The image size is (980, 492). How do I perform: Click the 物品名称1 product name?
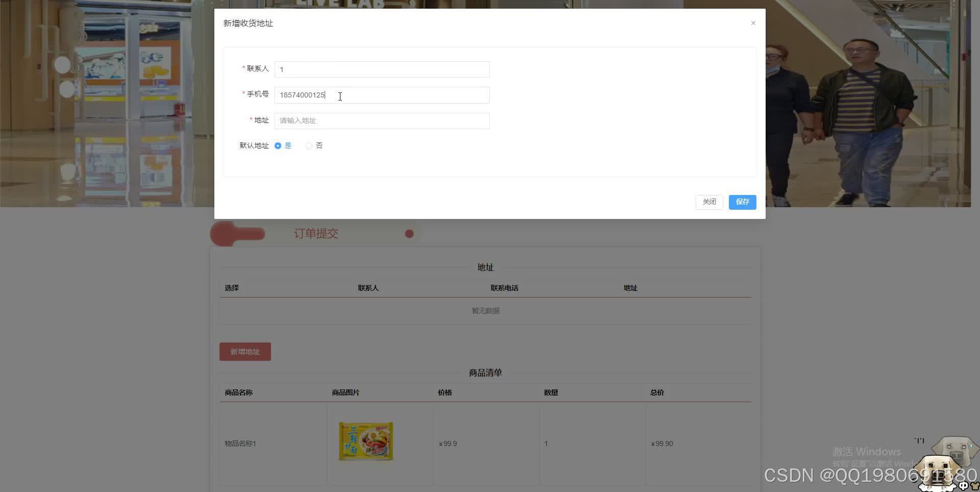click(240, 443)
